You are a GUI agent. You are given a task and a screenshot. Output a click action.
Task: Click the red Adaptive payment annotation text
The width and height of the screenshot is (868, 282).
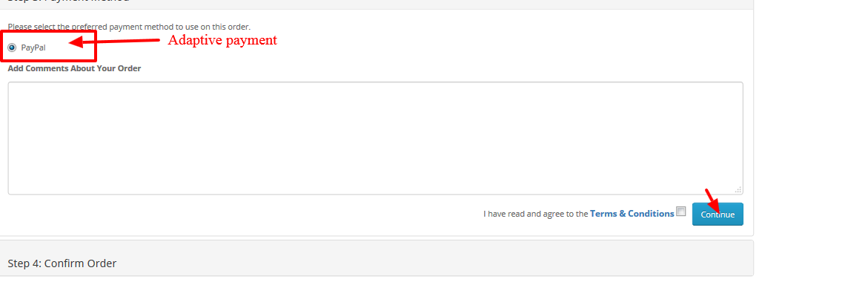pos(222,40)
